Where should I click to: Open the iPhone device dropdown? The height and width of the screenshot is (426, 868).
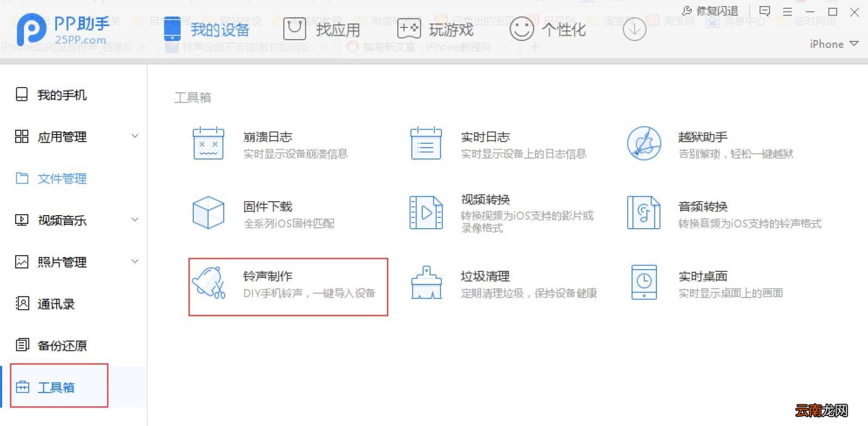coord(834,44)
